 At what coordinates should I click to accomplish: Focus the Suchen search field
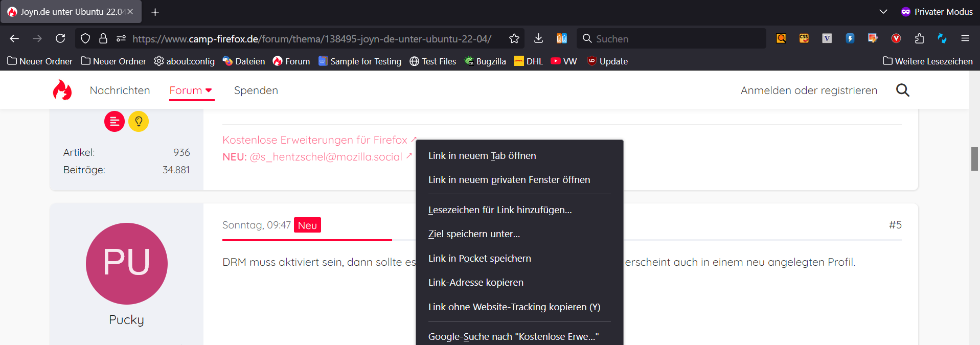click(x=672, y=38)
